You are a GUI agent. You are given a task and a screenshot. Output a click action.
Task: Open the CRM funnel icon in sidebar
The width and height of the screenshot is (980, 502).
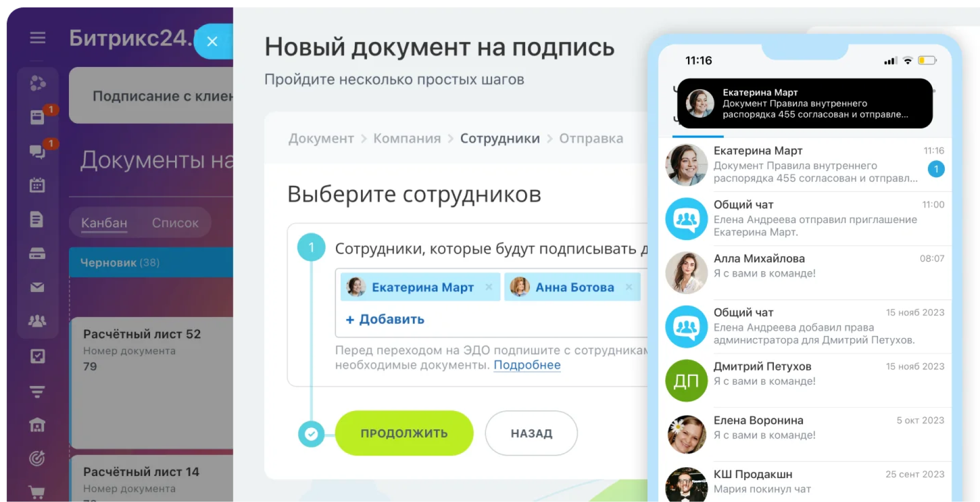click(x=37, y=392)
